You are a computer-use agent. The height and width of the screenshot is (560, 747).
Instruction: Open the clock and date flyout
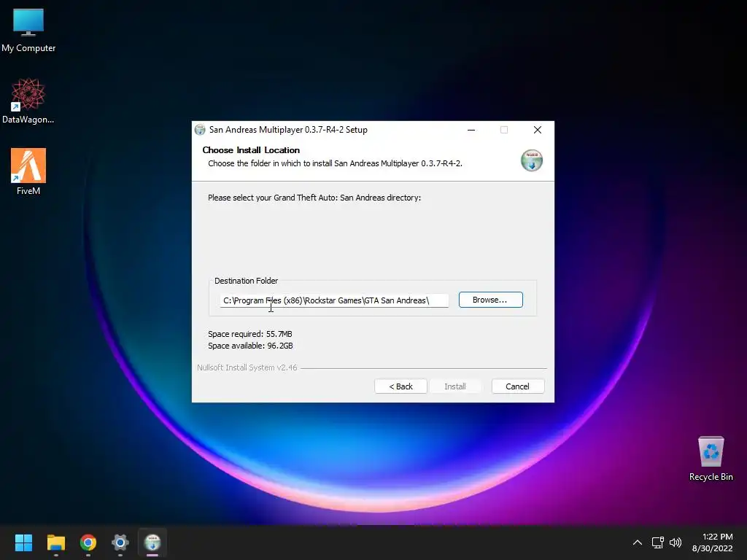click(x=712, y=542)
